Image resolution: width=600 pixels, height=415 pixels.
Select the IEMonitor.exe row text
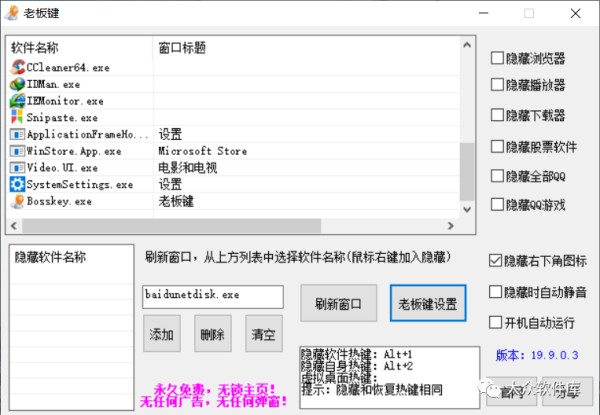65,101
